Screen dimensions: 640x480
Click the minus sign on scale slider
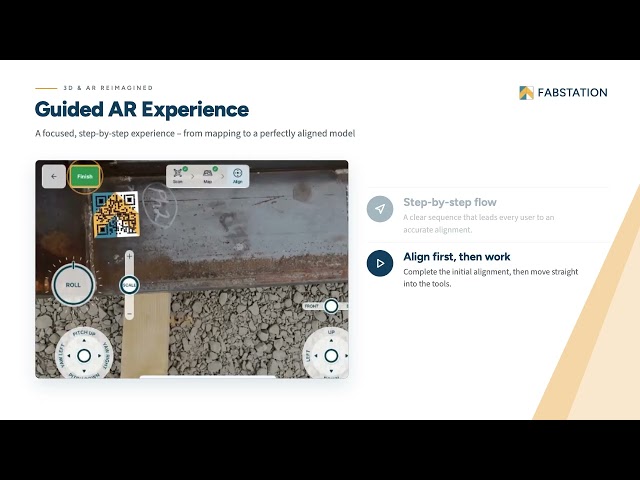point(129,314)
